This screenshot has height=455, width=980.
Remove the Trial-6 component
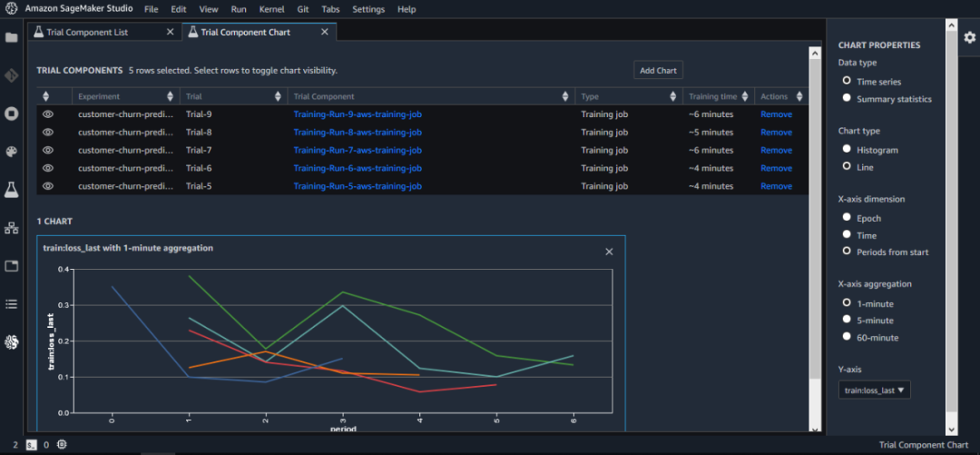click(776, 168)
